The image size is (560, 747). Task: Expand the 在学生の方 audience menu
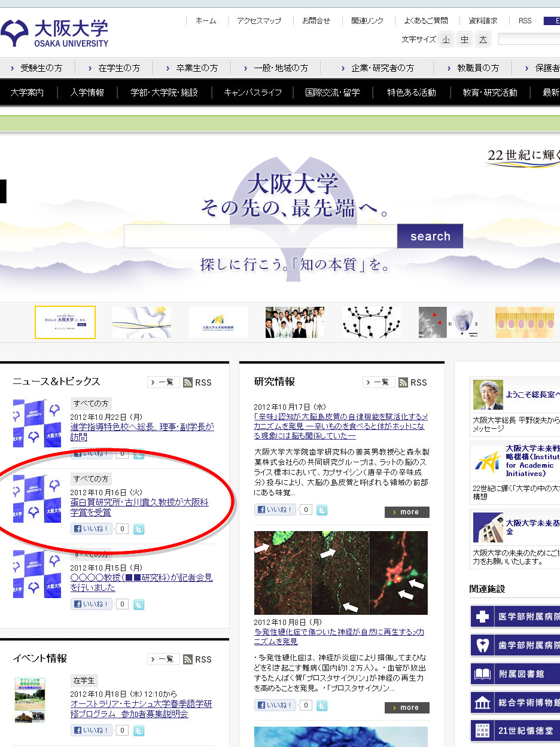(x=114, y=68)
